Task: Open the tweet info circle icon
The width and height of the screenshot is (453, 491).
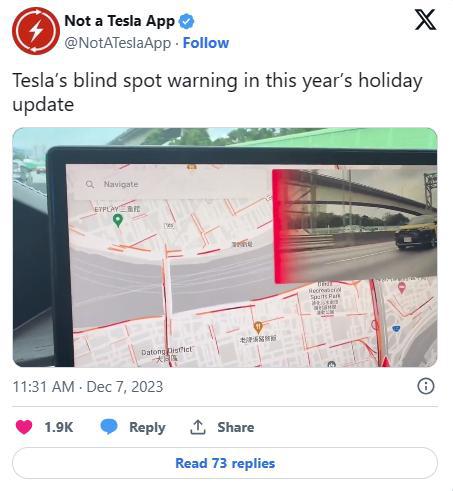Action: [x=426, y=386]
